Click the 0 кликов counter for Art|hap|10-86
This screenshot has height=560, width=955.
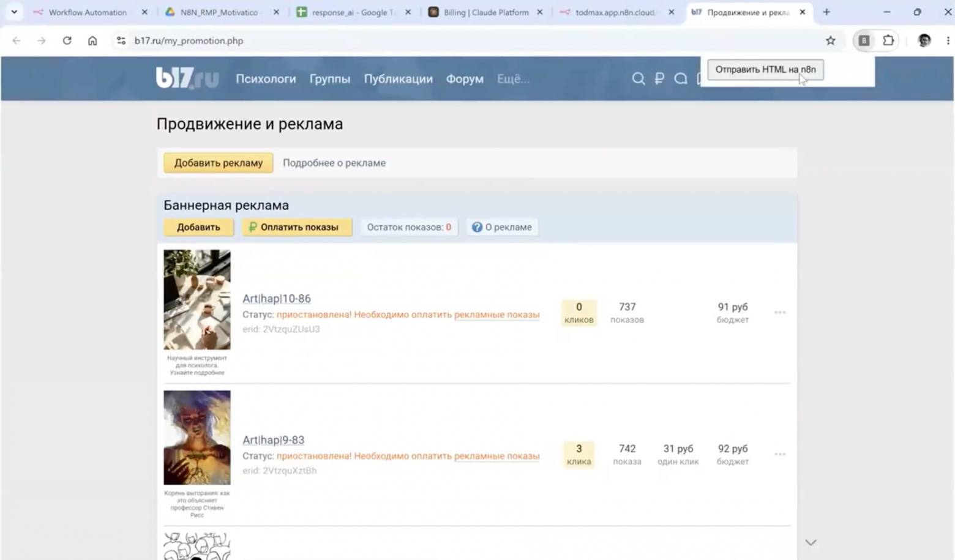[579, 313]
